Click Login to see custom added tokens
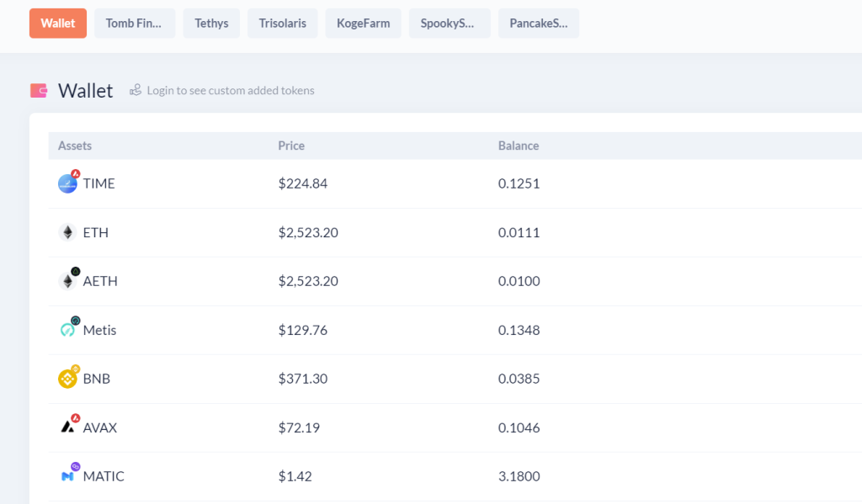The height and width of the screenshot is (504, 862). coord(231,90)
